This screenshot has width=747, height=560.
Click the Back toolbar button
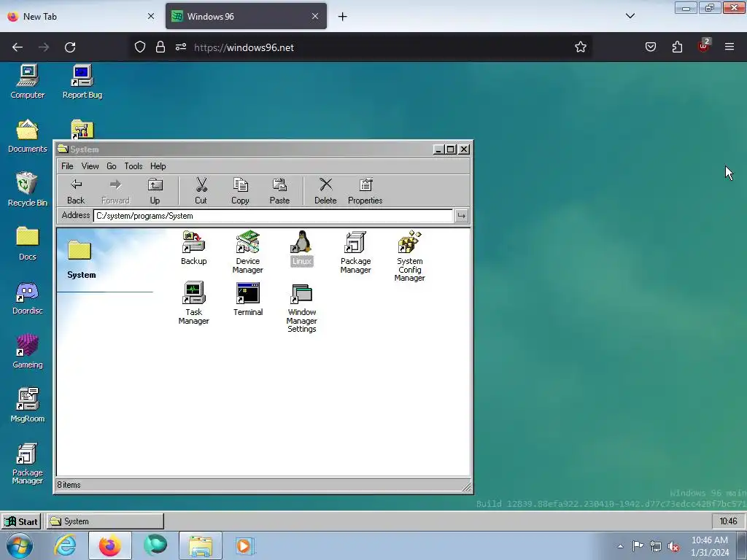[x=76, y=191]
